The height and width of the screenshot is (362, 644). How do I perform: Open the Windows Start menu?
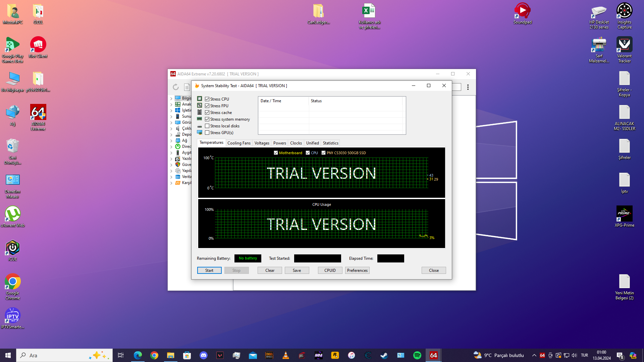[8, 355]
